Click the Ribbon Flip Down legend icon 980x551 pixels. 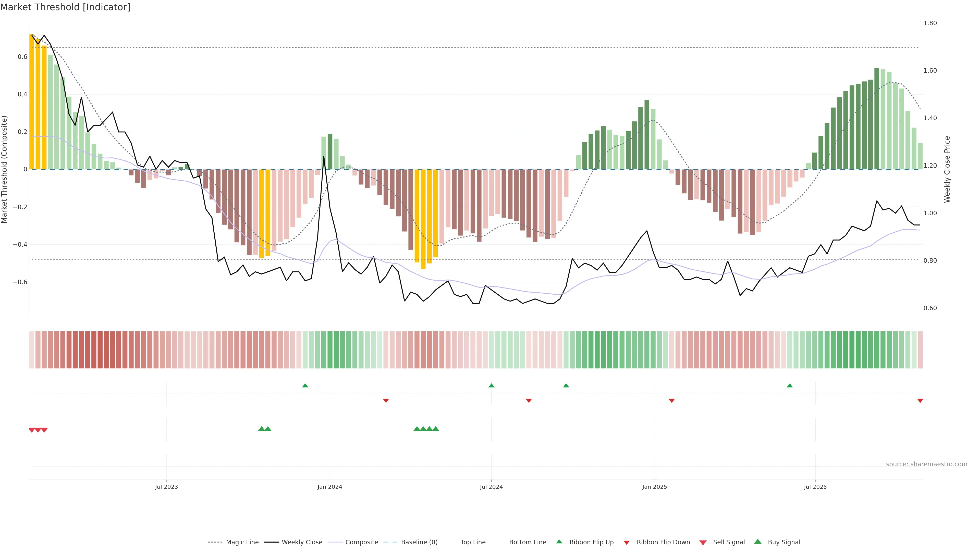click(x=626, y=543)
